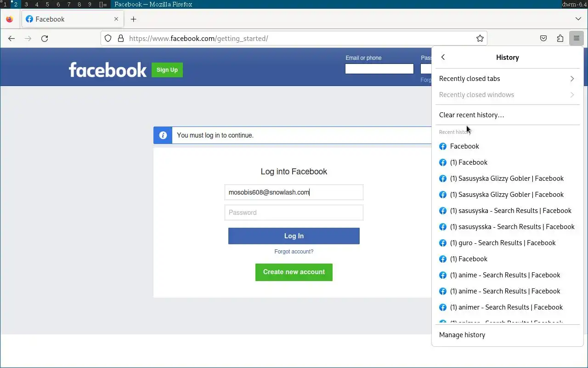
Task: Click the Facebook logo in header
Action: click(x=107, y=70)
